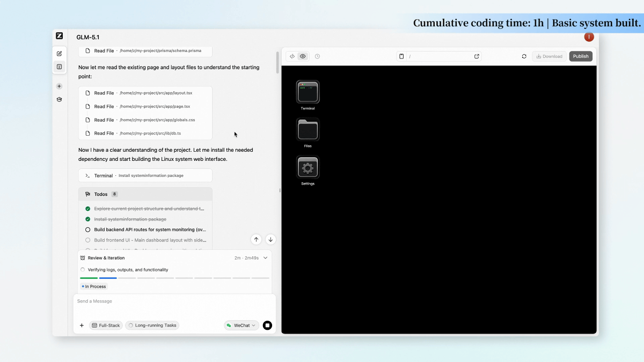Open the Files folder icon
The image size is (644, 362).
pyautogui.click(x=308, y=130)
